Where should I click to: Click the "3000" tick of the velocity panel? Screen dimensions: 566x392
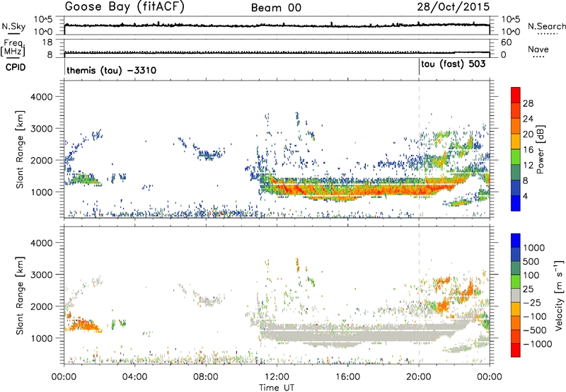click(41, 275)
